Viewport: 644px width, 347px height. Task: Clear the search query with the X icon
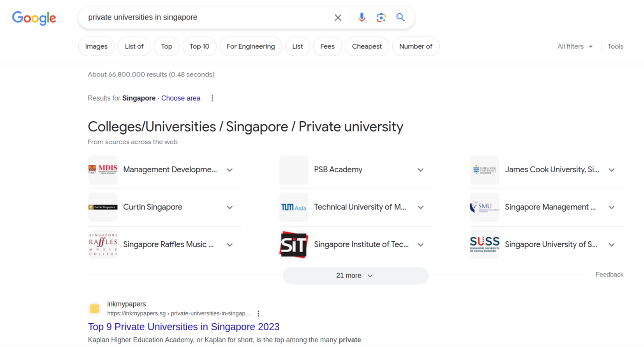pyautogui.click(x=338, y=18)
